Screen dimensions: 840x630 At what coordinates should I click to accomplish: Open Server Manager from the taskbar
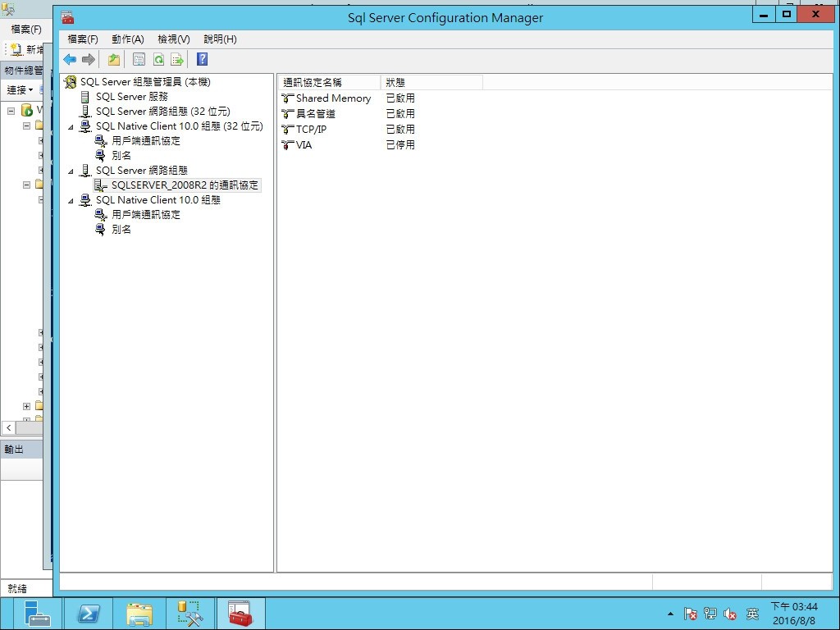coord(36,614)
